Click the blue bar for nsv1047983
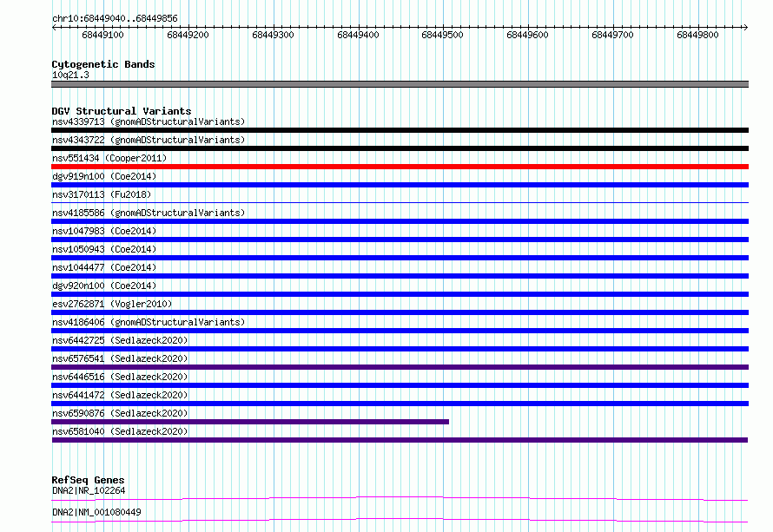Image resolution: width=773 pixels, height=532 pixels. point(400,240)
